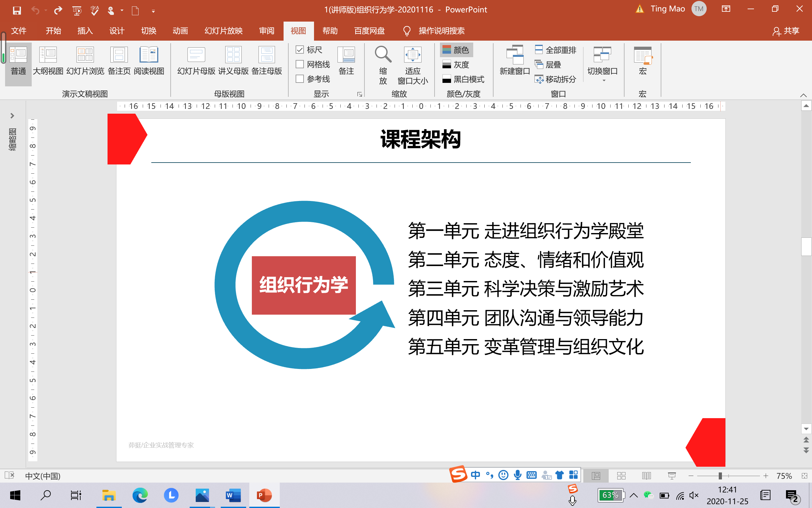Click 操作说明搜索 tell me search
Viewport: 812px width, 508px height.
click(x=442, y=31)
